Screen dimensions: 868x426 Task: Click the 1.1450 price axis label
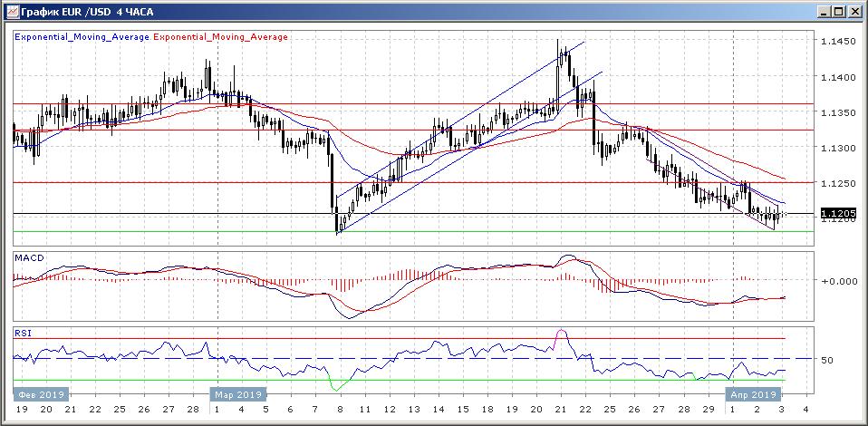click(x=838, y=42)
